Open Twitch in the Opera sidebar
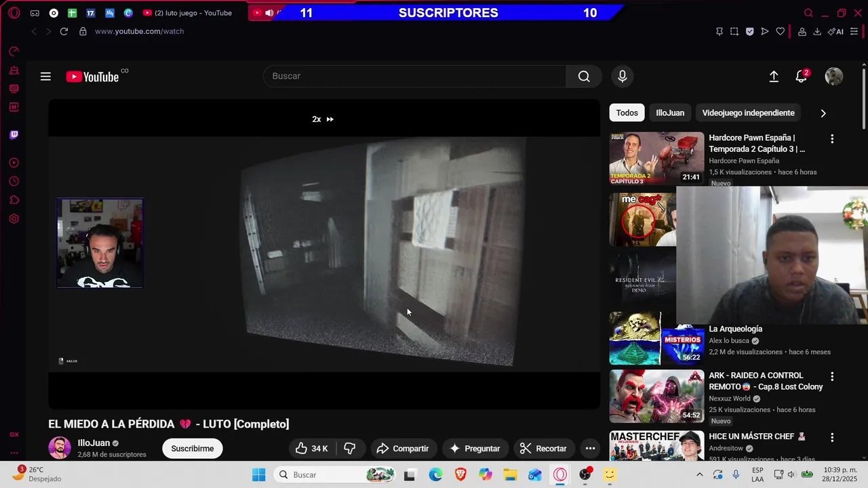The image size is (868, 488). point(14,135)
